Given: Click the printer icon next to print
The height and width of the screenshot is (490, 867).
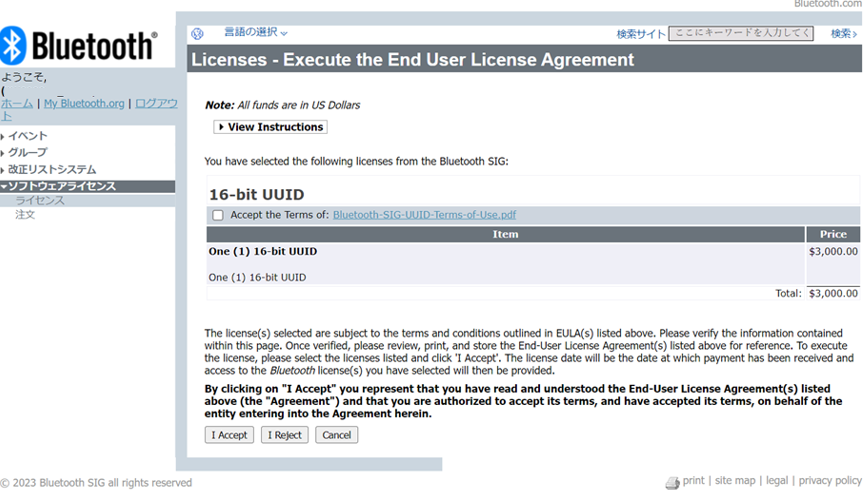Looking at the screenshot, I should (672, 482).
